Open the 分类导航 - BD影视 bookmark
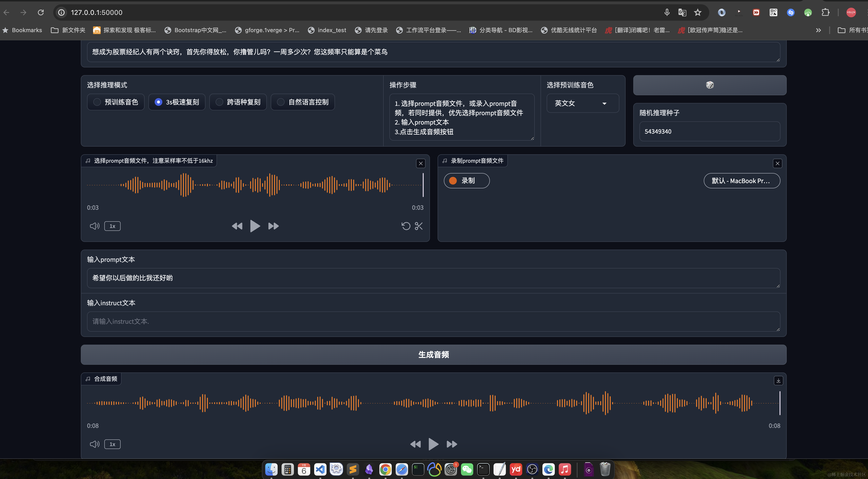 [501, 30]
